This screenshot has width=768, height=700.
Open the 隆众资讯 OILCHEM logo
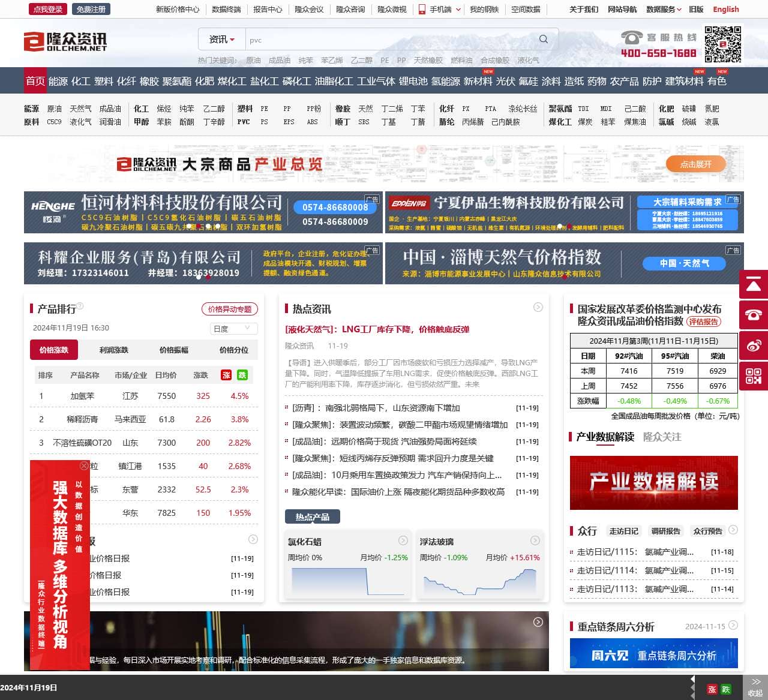point(65,41)
